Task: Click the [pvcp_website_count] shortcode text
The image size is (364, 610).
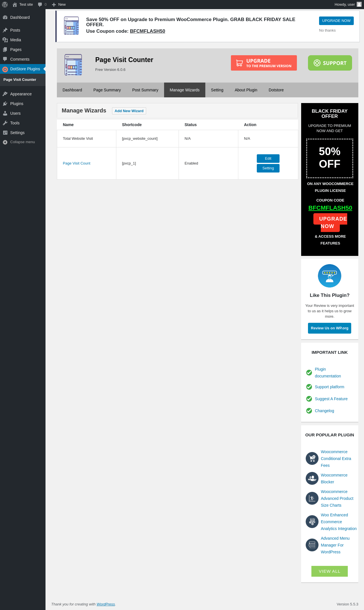Action: pos(140,139)
